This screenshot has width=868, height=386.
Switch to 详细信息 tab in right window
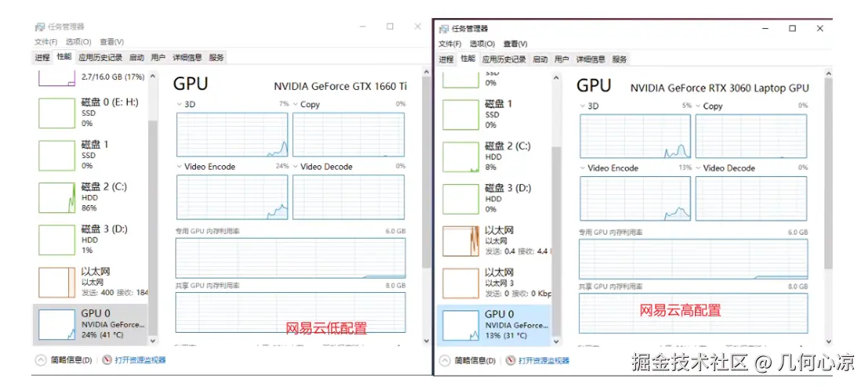(x=591, y=60)
